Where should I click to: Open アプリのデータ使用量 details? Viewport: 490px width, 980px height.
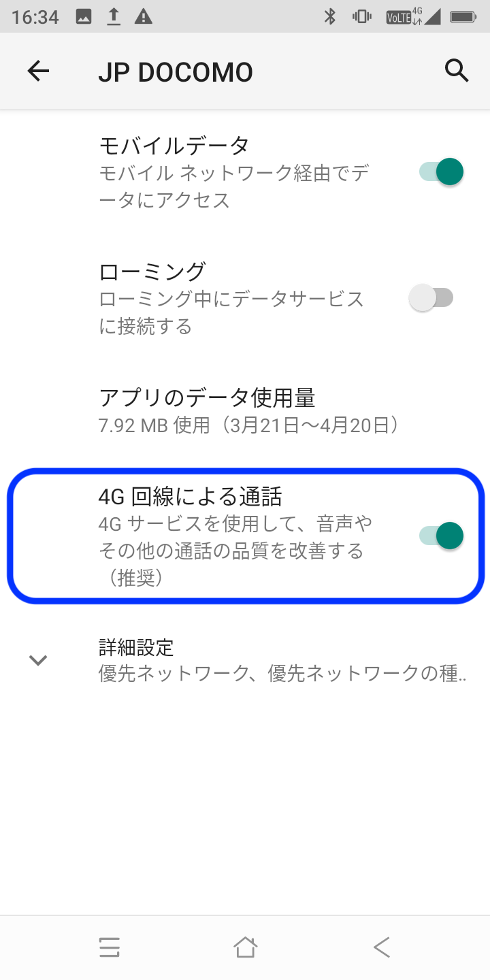click(245, 407)
